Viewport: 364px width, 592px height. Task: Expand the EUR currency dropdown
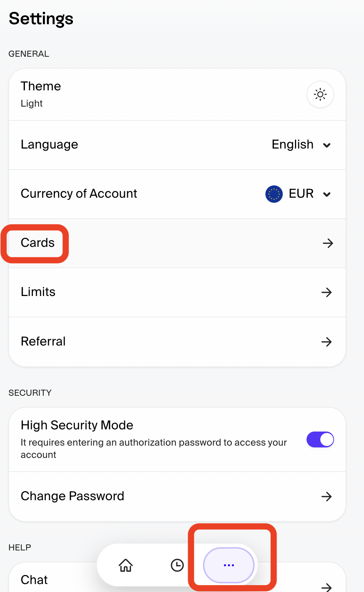(298, 194)
